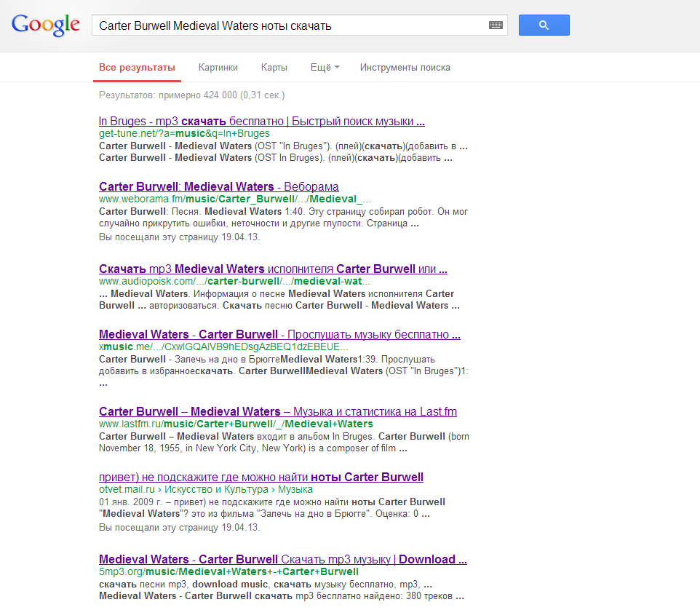The height and width of the screenshot is (610, 700).
Task: Click the get-tune.net green URL
Action: (184, 133)
